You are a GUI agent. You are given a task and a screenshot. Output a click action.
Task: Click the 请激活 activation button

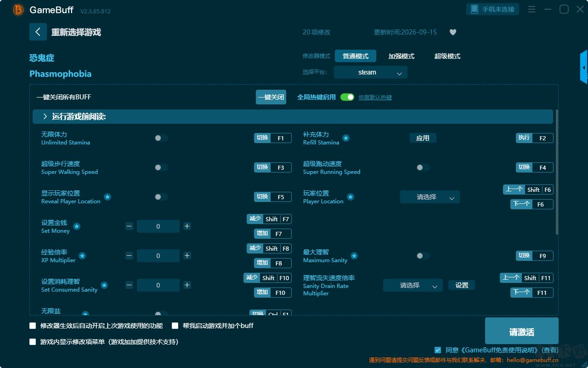click(x=522, y=331)
